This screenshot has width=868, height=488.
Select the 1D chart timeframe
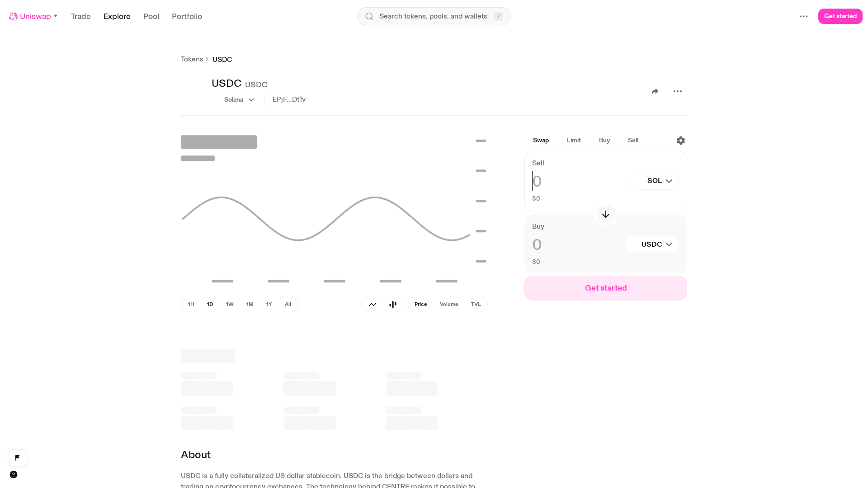[210, 305]
